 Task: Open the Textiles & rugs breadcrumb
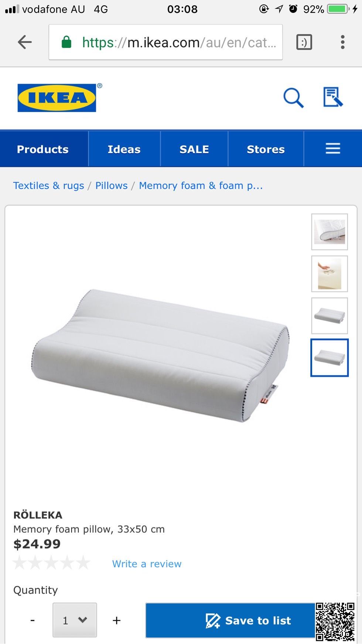pos(49,185)
